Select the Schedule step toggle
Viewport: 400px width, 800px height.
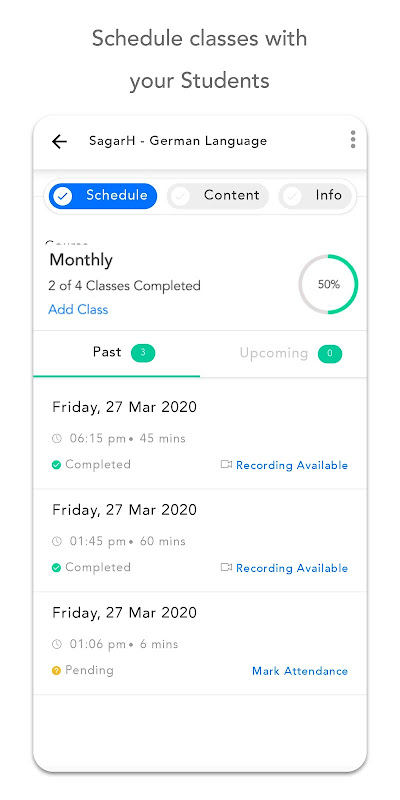[103, 196]
